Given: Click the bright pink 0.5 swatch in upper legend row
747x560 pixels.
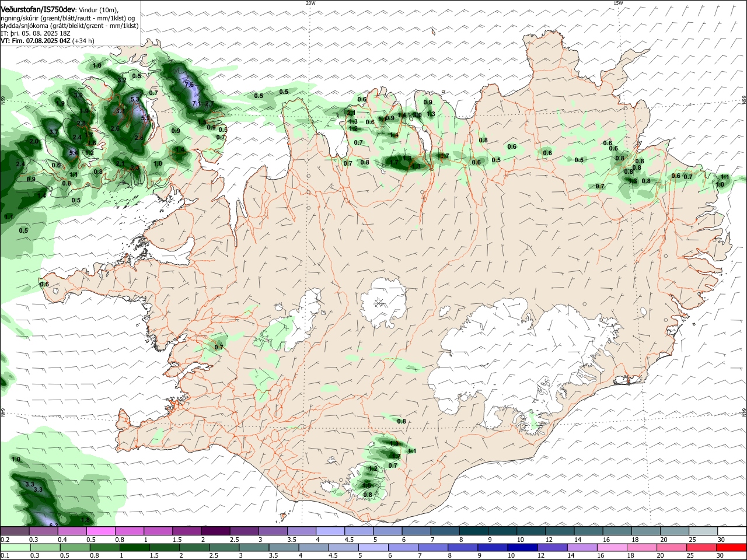Looking at the screenshot, I should click(x=100, y=531).
